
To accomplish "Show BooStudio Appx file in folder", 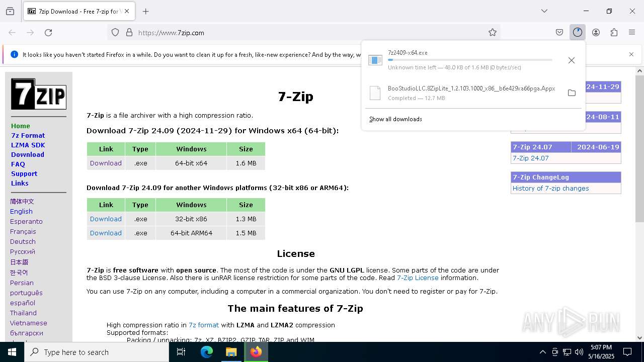I will coord(572,93).
